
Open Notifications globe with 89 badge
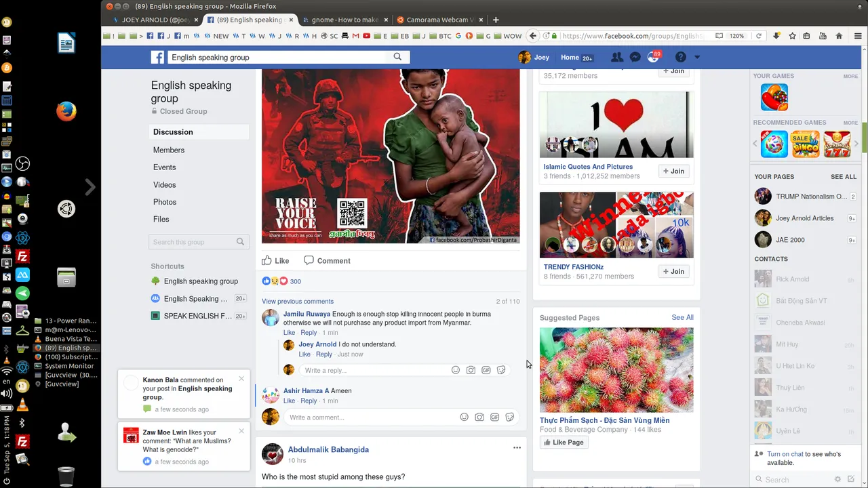tap(653, 58)
